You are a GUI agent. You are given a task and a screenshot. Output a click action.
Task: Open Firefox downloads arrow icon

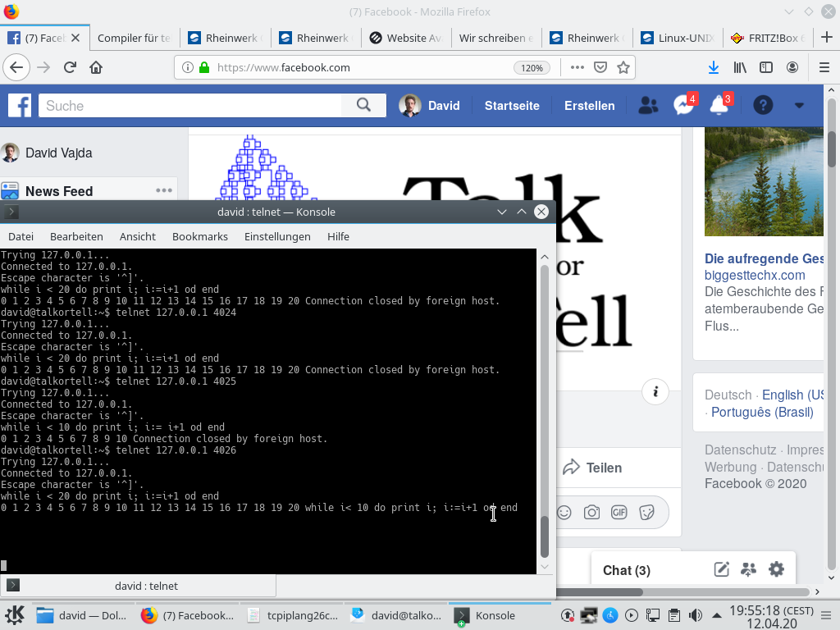point(714,67)
